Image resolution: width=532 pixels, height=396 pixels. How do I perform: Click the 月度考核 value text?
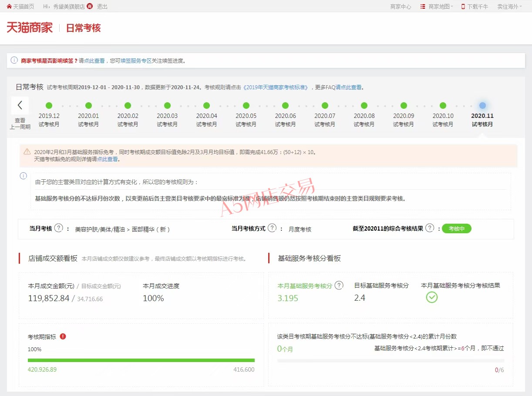coord(300,229)
